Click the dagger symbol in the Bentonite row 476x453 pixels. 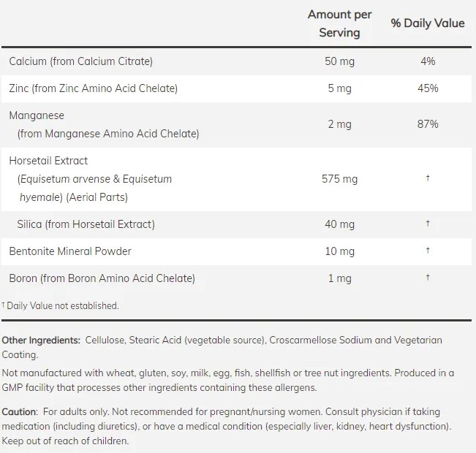pos(428,251)
